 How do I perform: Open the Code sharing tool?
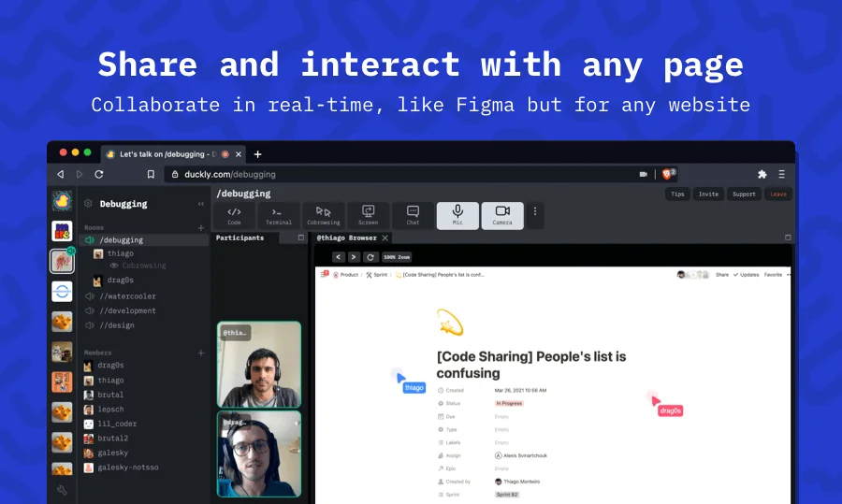click(234, 216)
